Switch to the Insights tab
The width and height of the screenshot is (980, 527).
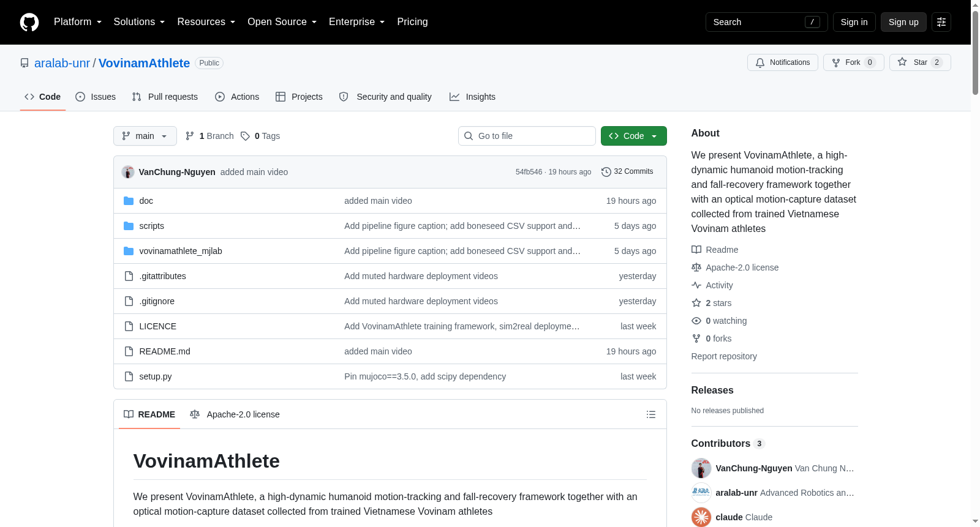click(472, 97)
